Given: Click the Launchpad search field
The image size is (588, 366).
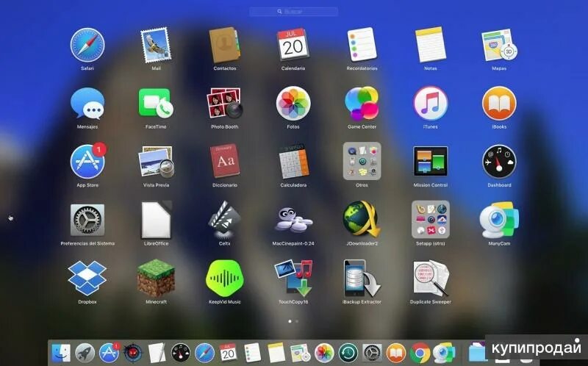Looking at the screenshot, I should pyautogui.click(x=293, y=12).
